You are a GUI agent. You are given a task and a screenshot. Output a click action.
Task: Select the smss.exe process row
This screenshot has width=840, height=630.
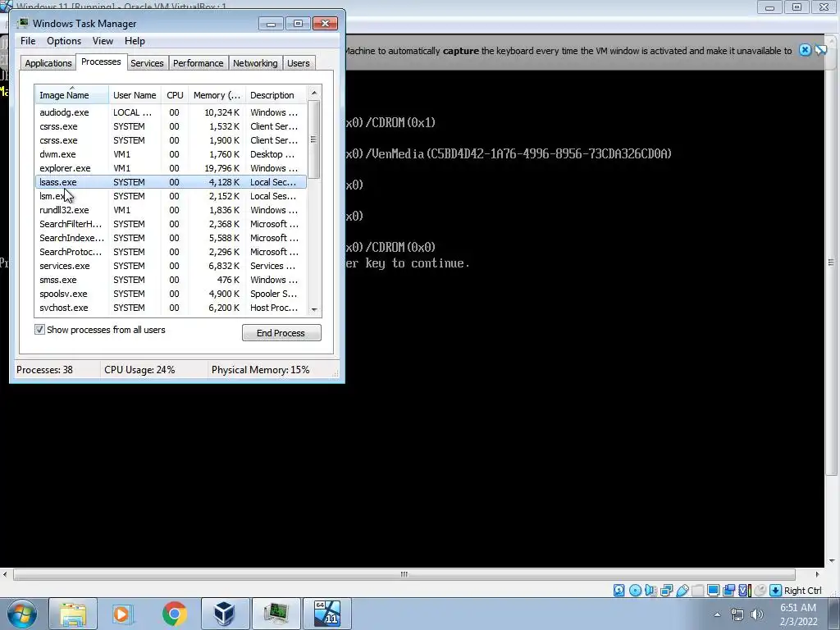[x=171, y=280]
